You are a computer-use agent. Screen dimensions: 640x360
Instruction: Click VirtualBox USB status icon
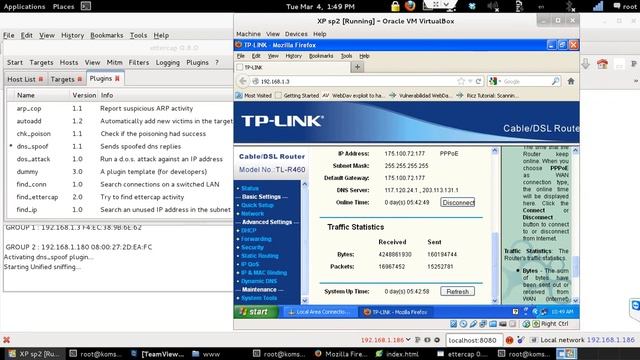pyautogui.click(x=473, y=324)
